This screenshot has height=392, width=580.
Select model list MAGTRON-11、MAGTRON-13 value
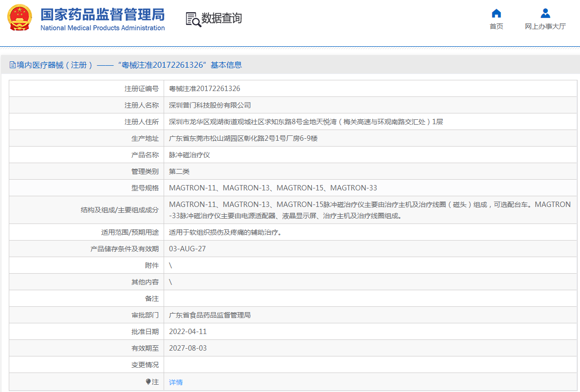273,188
